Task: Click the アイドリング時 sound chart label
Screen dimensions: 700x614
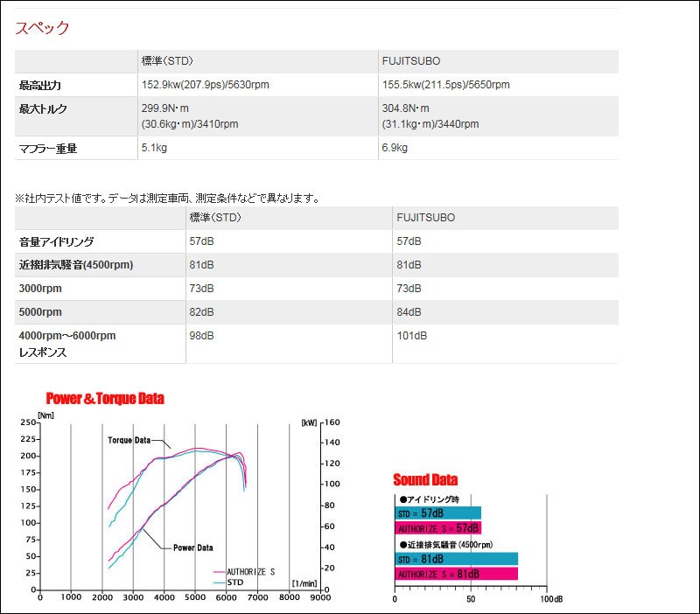Action: pyautogui.click(x=430, y=499)
